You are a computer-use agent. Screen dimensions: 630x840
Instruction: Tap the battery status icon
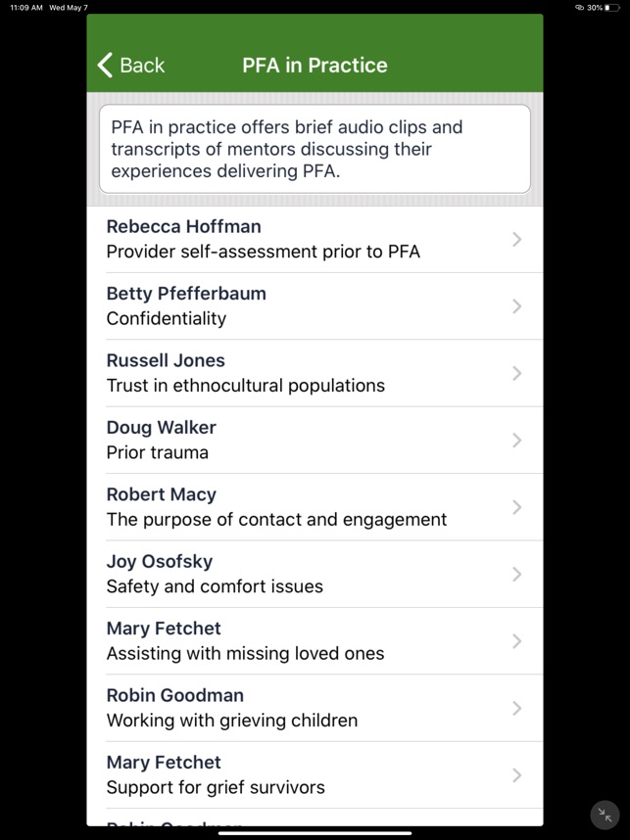[x=611, y=6]
